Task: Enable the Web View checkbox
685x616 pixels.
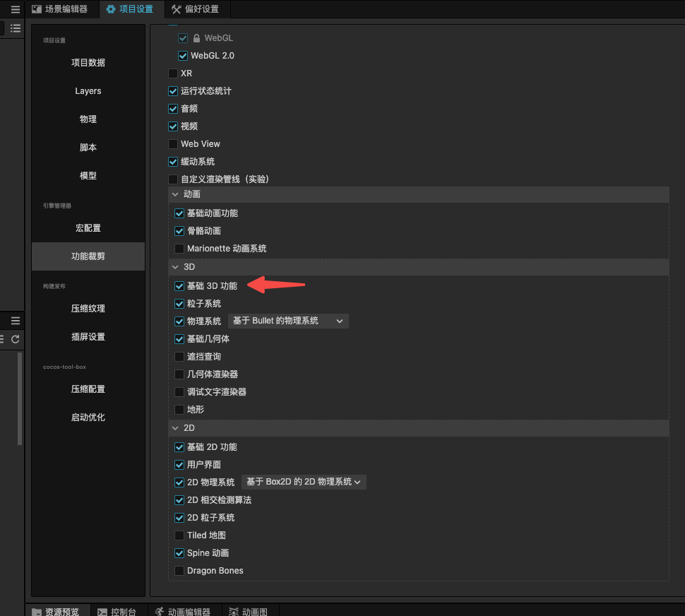Action: click(x=173, y=143)
